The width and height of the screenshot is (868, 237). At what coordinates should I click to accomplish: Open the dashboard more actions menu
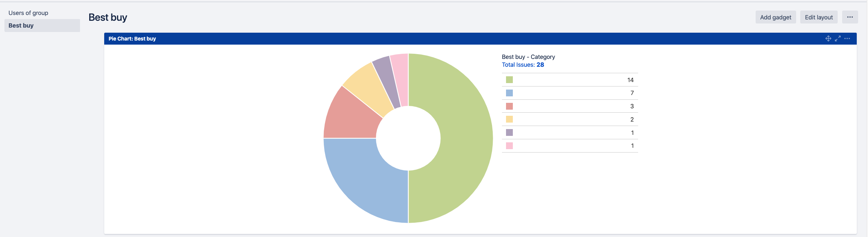click(850, 17)
